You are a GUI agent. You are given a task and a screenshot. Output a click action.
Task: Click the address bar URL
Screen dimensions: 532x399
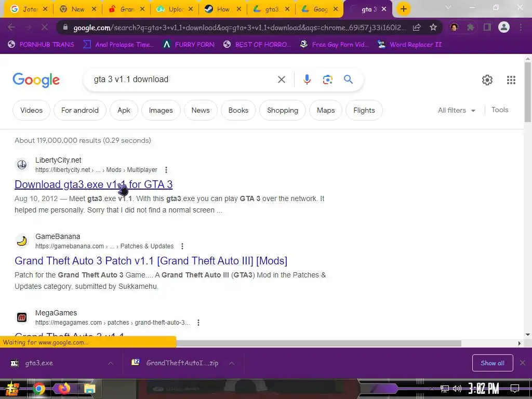[x=239, y=28]
